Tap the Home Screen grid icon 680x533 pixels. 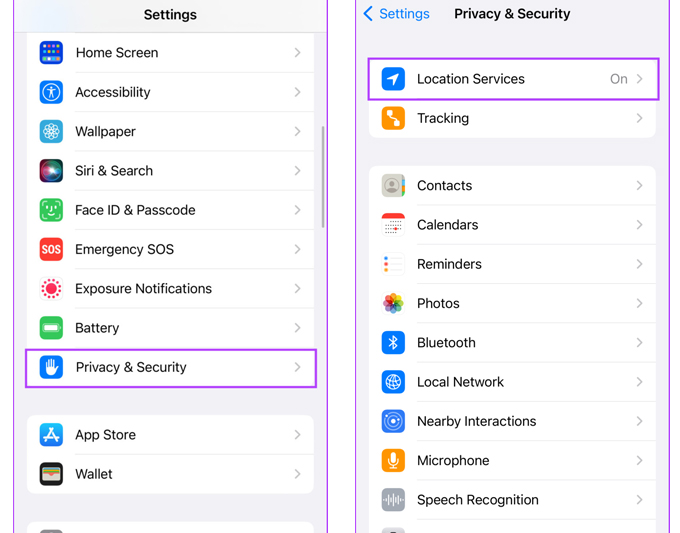[x=51, y=53]
